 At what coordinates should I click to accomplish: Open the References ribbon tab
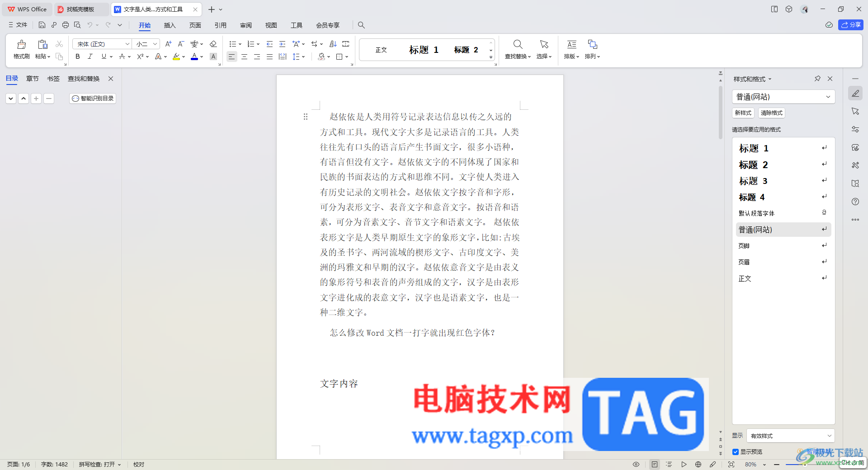(x=220, y=25)
